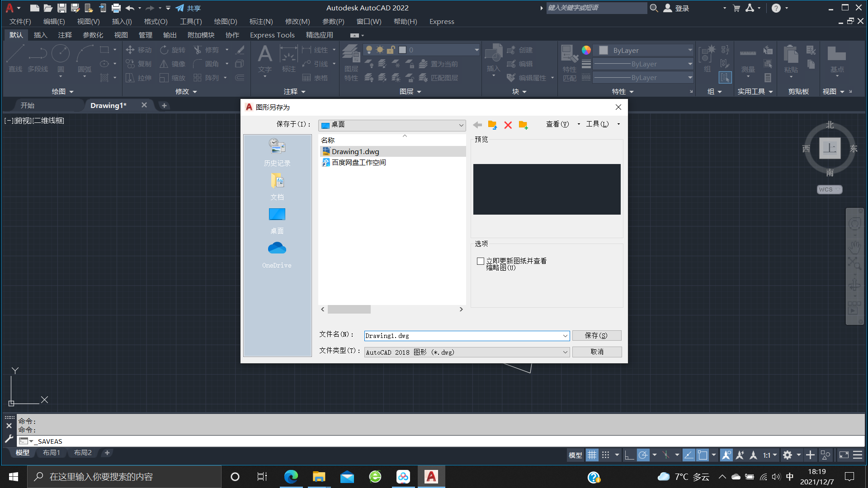Select the Polyline (多段线) tool
The image size is (868, 488).
pyautogui.click(x=38, y=59)
